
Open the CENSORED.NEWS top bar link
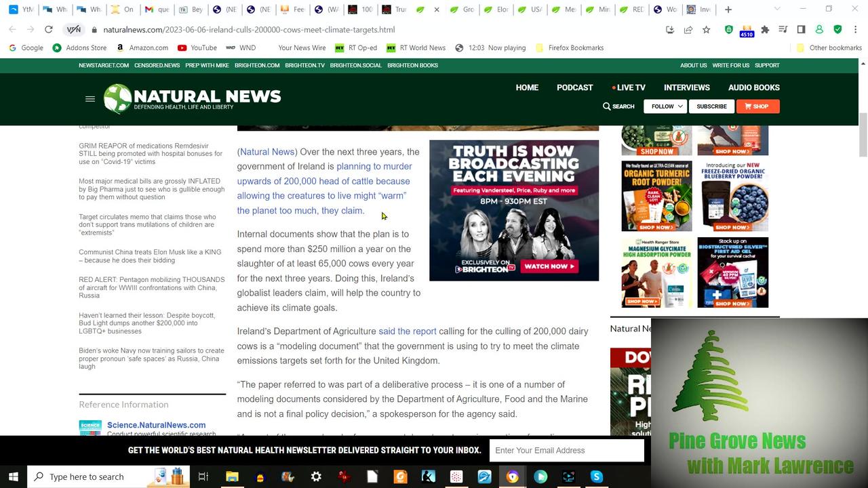[x=157, y=65]
